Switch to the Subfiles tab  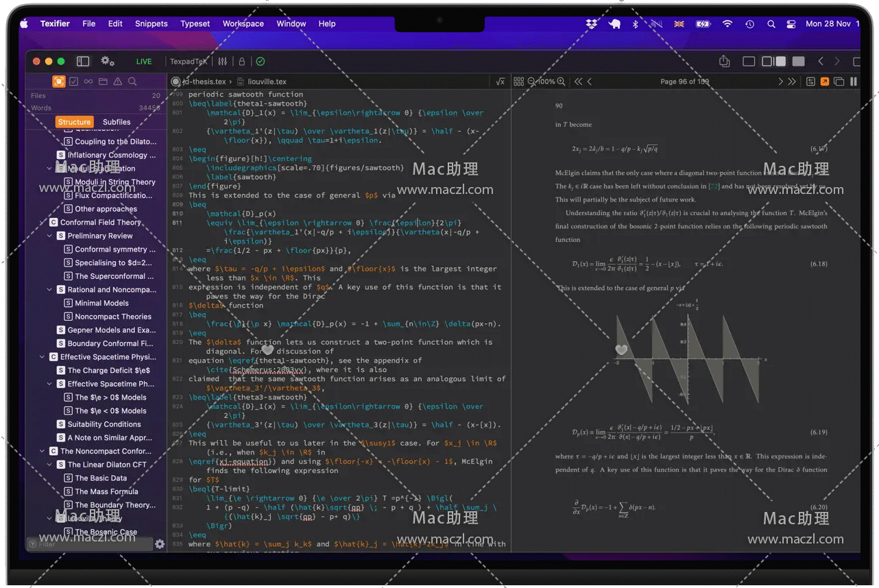[117, 122]
